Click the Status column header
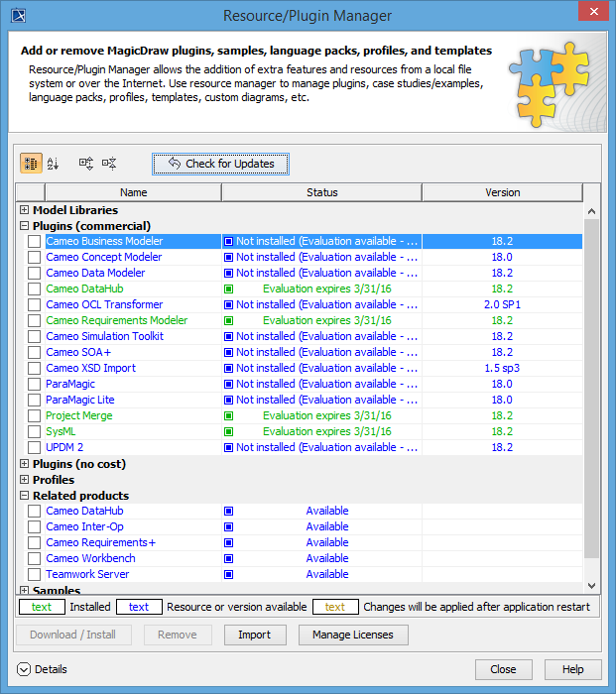The width and height of the screenshot is (616, 694). pos(321,192)
